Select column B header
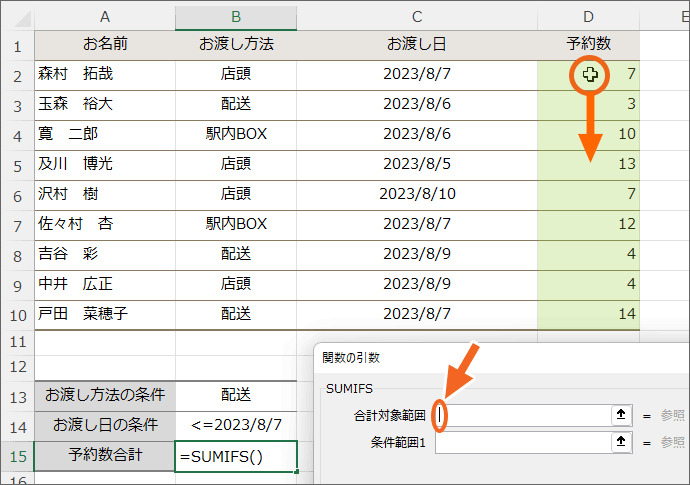The image size is (690, 485). 236,17
